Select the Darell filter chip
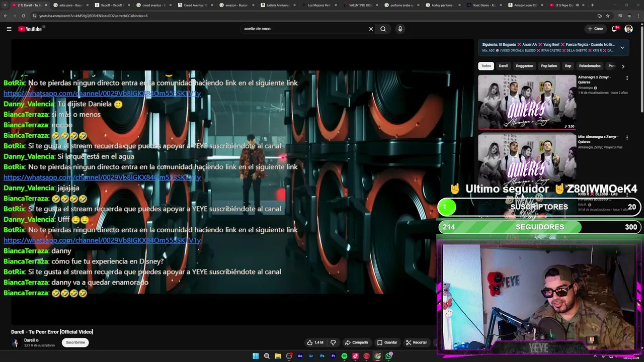Image resolution: width=644 pixels, height=362 pixels. (x=503, y=66)
